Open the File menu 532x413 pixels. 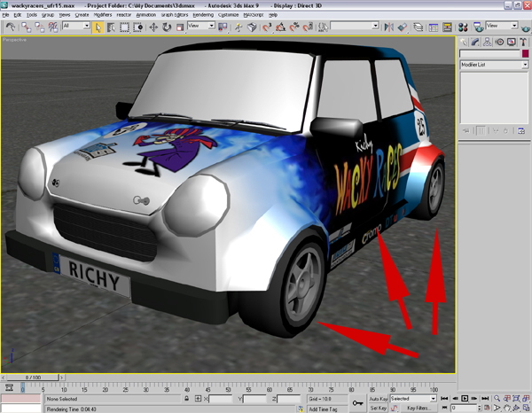click(5, 15)
